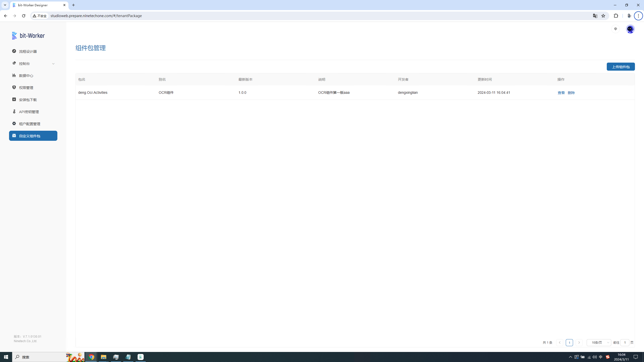Open the tab search dropdown arrow
This screenshot has width=644, height=362.
click(x=5, y=5)
